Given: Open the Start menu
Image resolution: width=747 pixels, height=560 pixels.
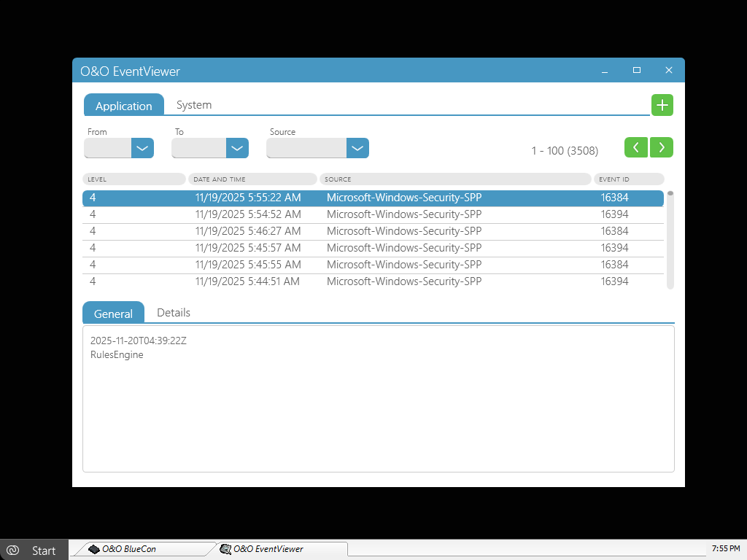Looking at the screenshot, I should click(x=35, y=550).
